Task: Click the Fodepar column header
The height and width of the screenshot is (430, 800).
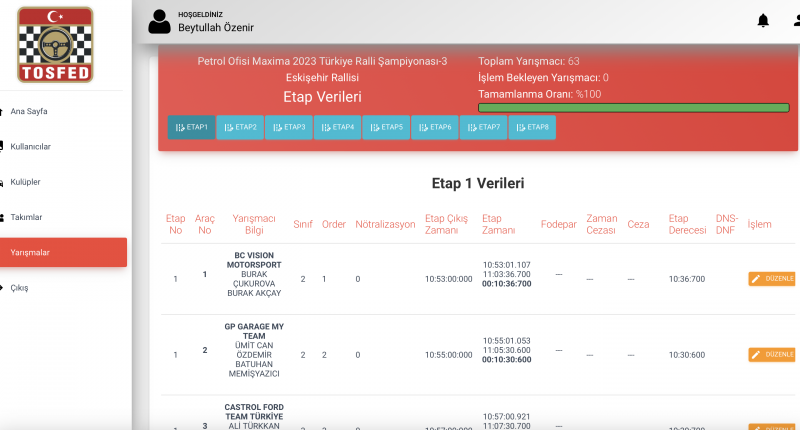Action: tap(559, 224)
